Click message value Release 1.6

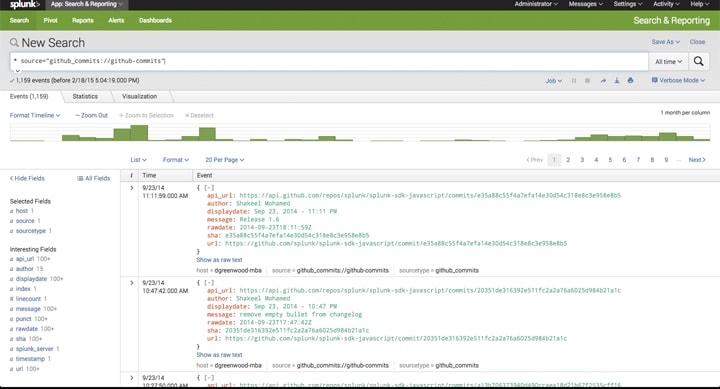(x=259, y=220)
